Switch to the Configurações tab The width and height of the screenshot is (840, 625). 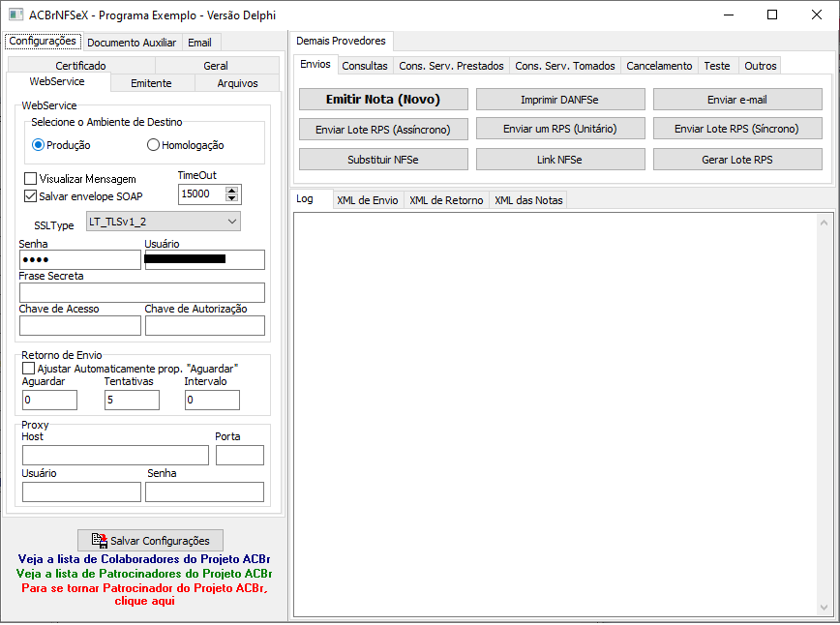[x=43, y=42]
